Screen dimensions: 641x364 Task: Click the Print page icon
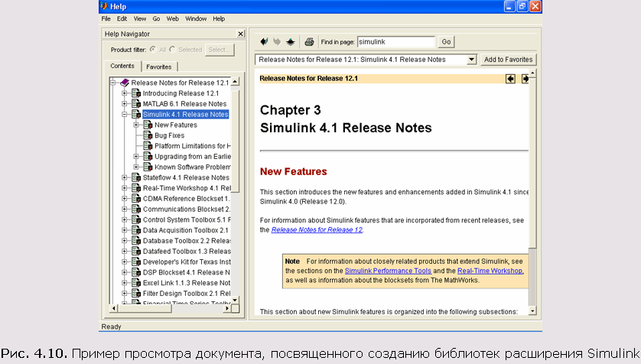309,41
